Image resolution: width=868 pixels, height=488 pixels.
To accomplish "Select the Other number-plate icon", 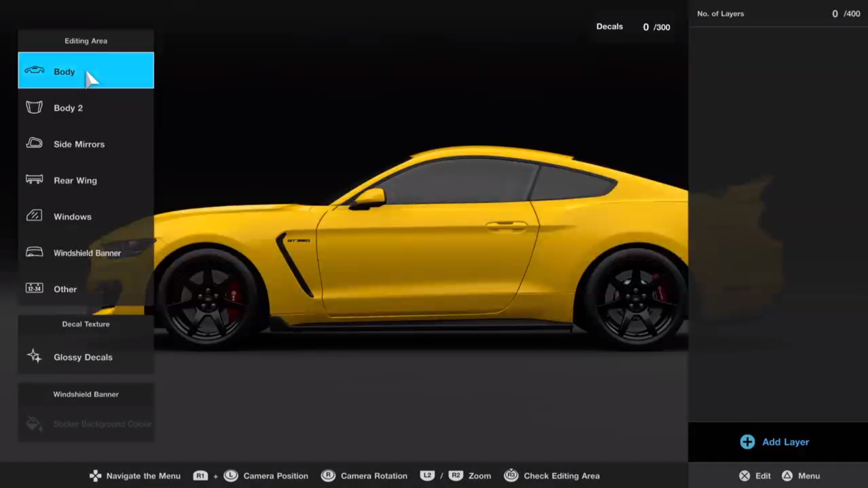I will pyautogui.click(x=34, y=288).
